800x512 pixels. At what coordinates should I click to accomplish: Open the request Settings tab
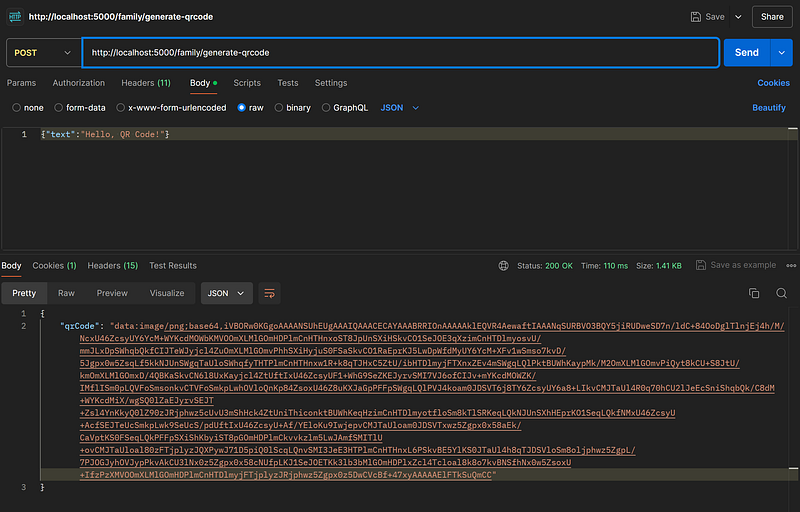click(331, 83)
